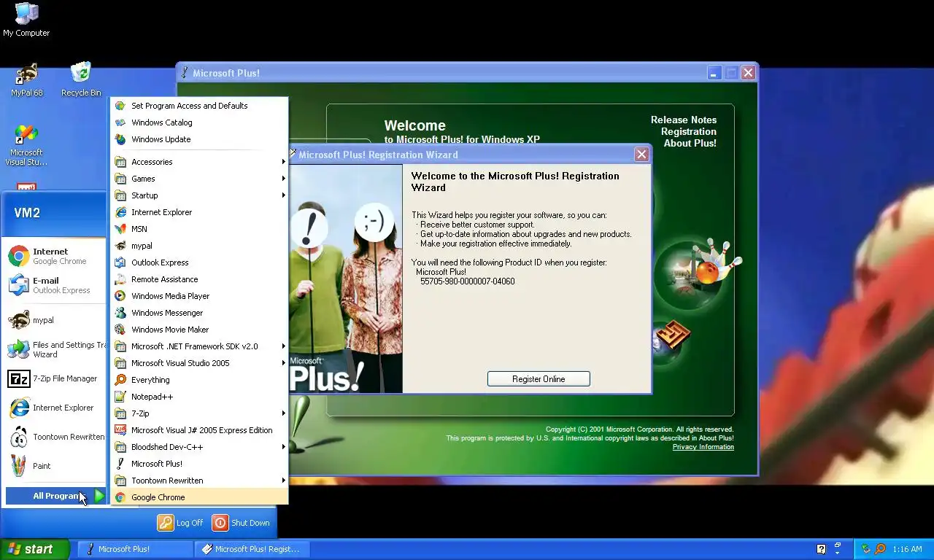Open Outlook Express E-mail pinned item
Screen dimensions: 934x560
pos(55,285)
